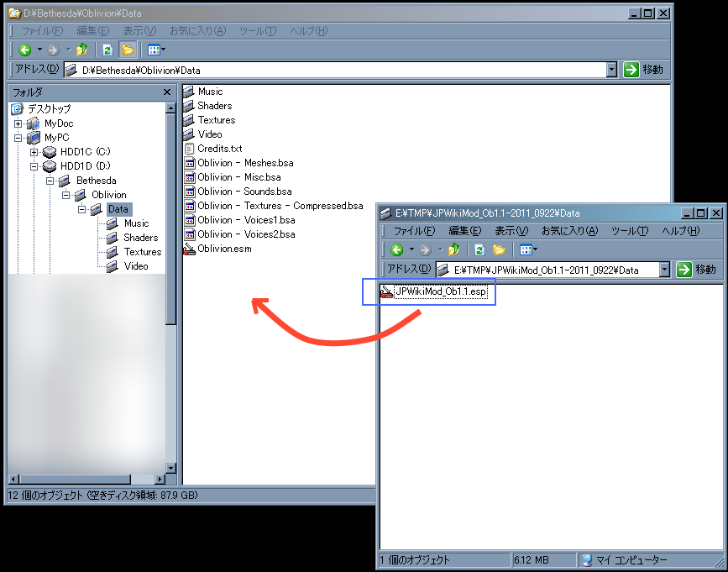Open the お気に入り menu in the E:\TMP window
Viewport: 728px width, 572px height.
click(x=569, y=231)
